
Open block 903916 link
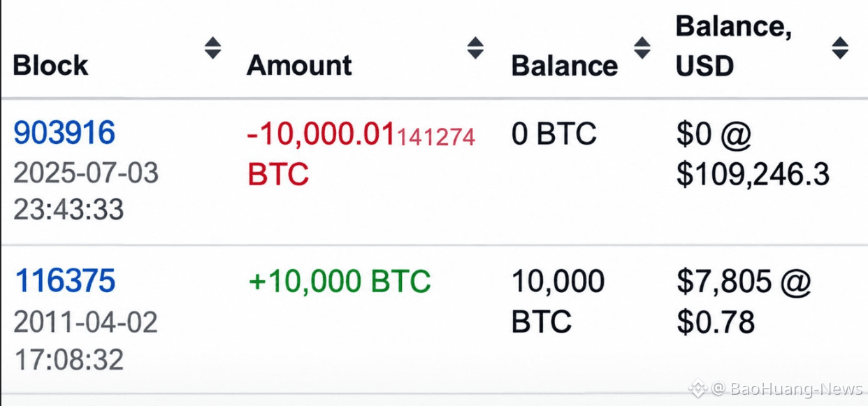[x=64, y=133]
